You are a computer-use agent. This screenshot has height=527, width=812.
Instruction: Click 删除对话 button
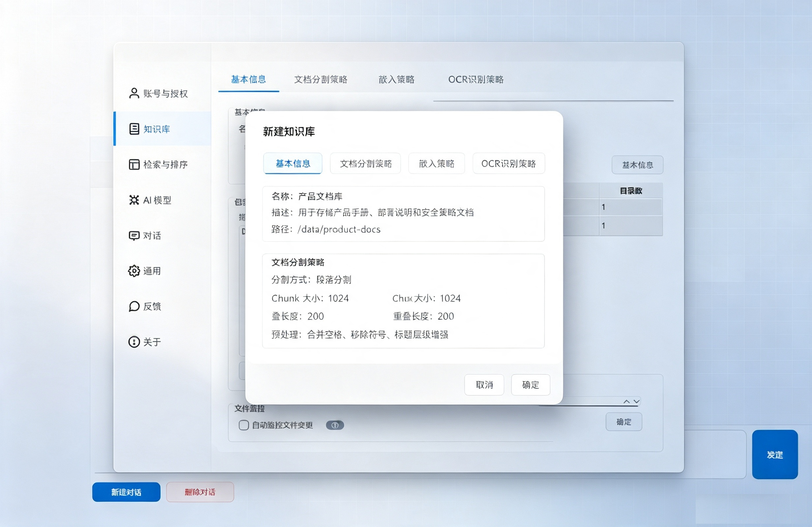pyautogui.click(x=200, y=492)
